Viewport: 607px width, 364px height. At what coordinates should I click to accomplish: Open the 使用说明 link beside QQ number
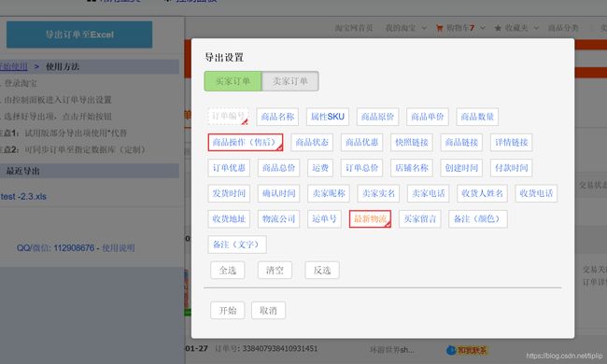pyautogui.click(x=118, y=248)
